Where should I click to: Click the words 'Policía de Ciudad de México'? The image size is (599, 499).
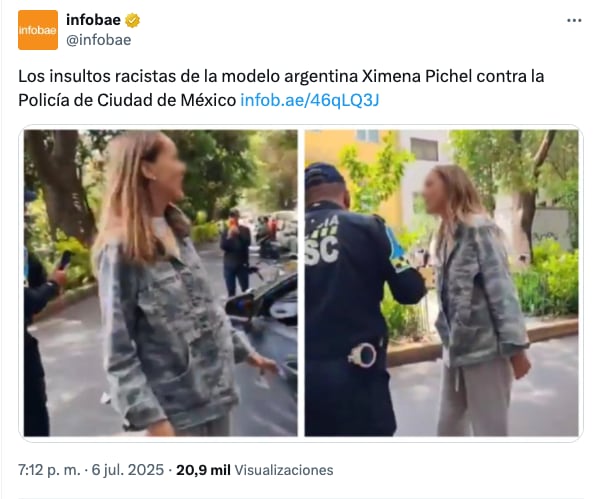[x=127, y=100]
